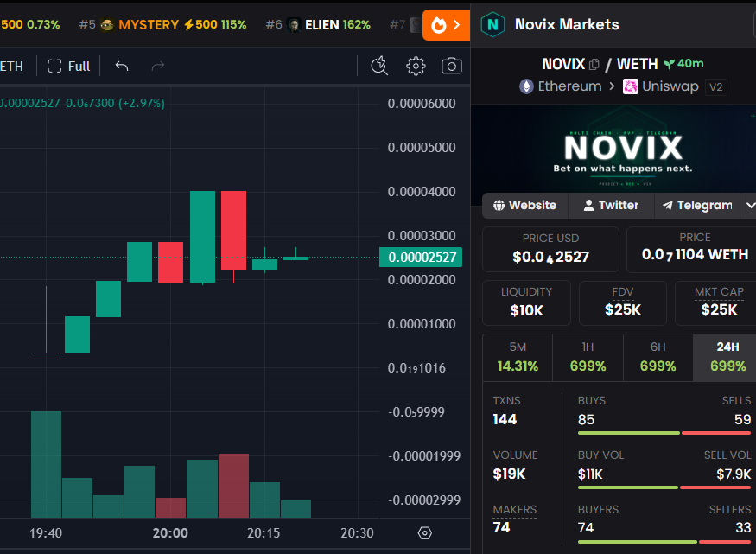Open the quick search lightning icon
This screenshot has height=554, width=756.
click(379, 66)
